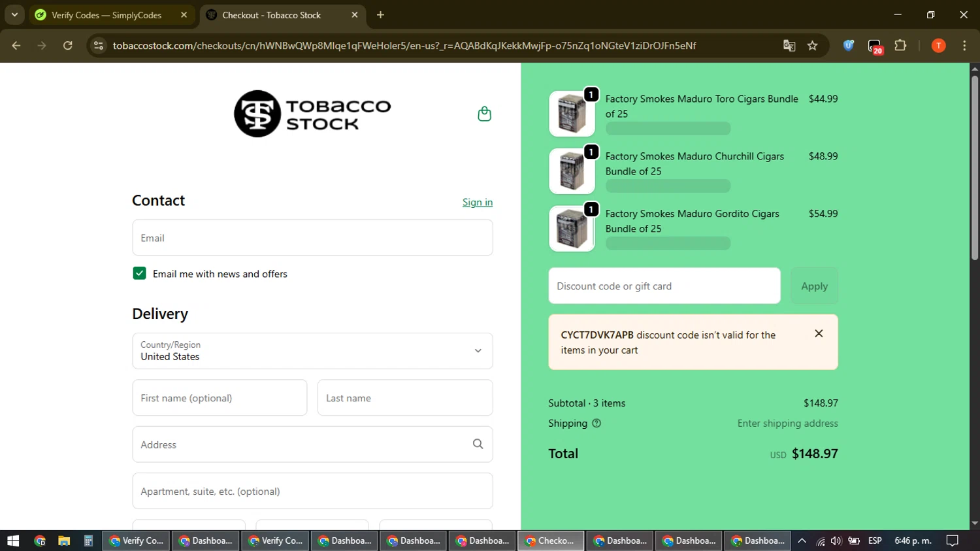Screen dimensions: 980x551
Task: Click the Maduro Toro Cigars thumbnail
Action: pos(572,114)
